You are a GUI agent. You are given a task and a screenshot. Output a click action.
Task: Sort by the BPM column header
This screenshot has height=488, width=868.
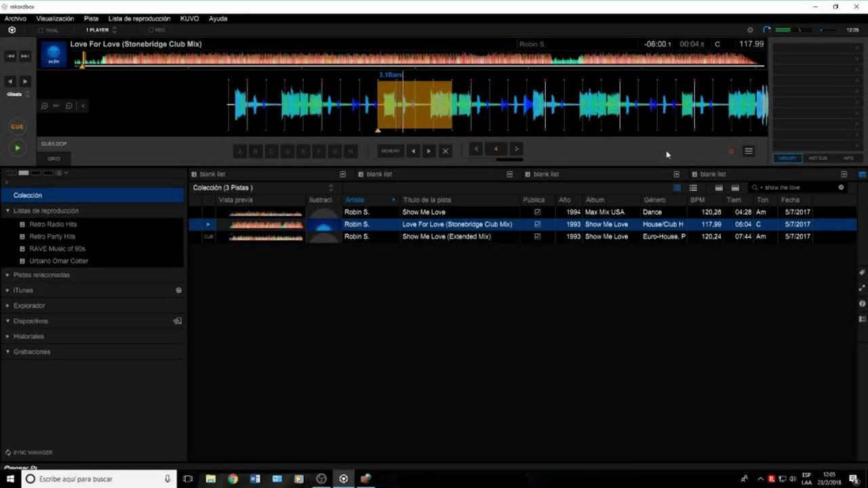click(705, 200)
